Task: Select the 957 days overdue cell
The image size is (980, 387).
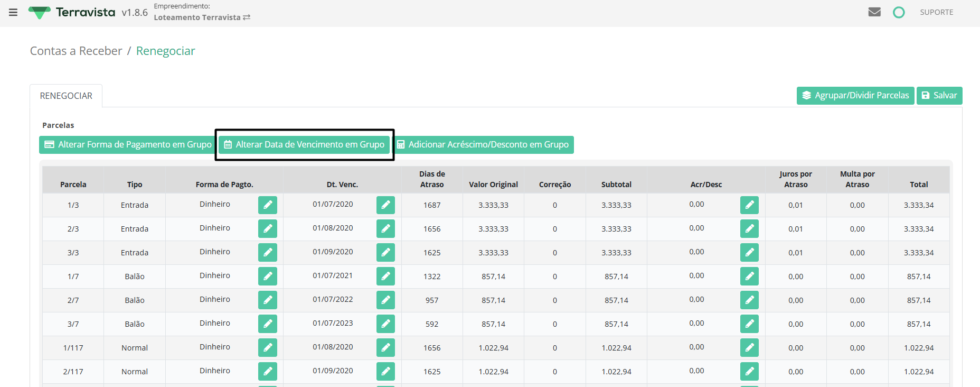Action: 432,300
